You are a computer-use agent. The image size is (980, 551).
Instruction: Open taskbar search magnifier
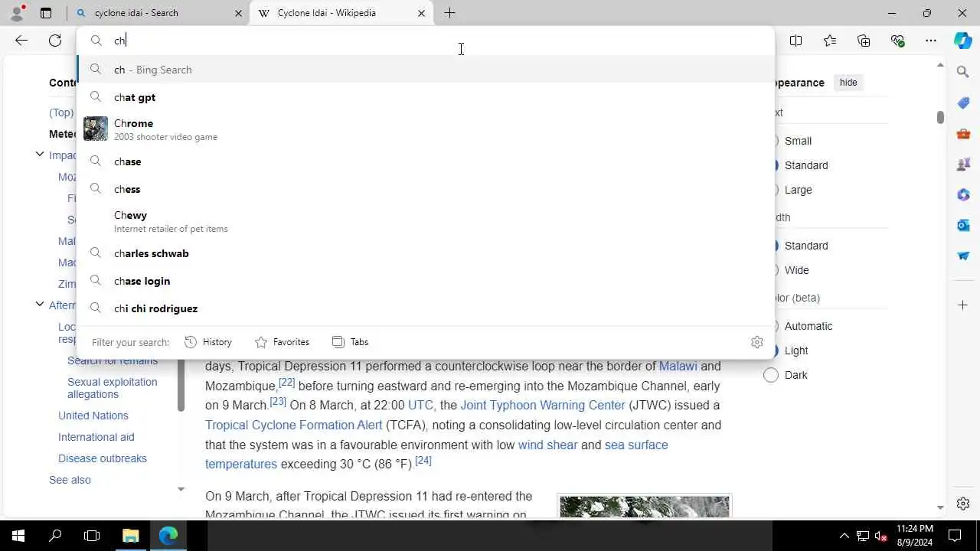55,536
